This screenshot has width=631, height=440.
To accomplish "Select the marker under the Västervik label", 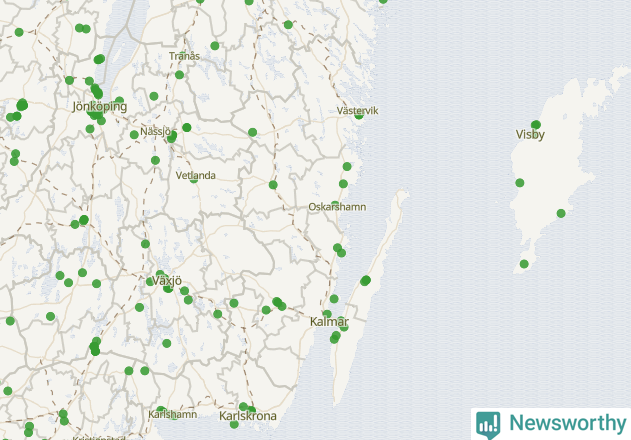I will [x=359, y=116].
